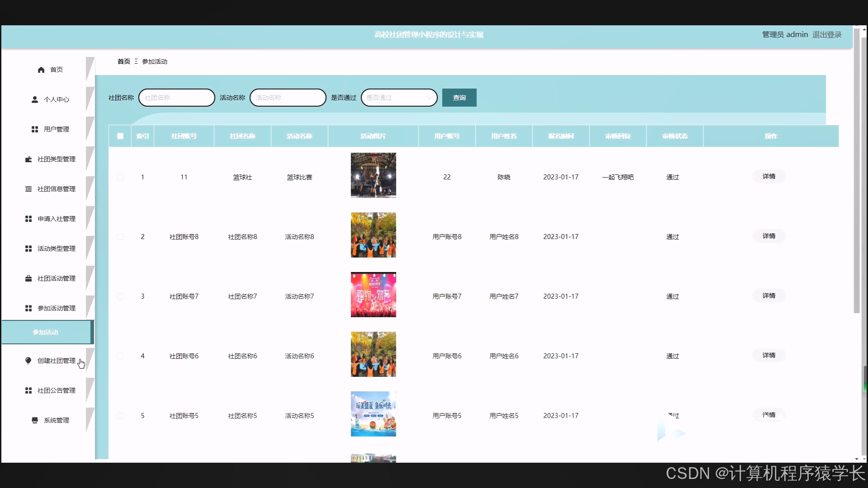The image size is (868, 488).
Task: Open 详情 for the 社团账号6 row
Action: click(x=769, y=355)
